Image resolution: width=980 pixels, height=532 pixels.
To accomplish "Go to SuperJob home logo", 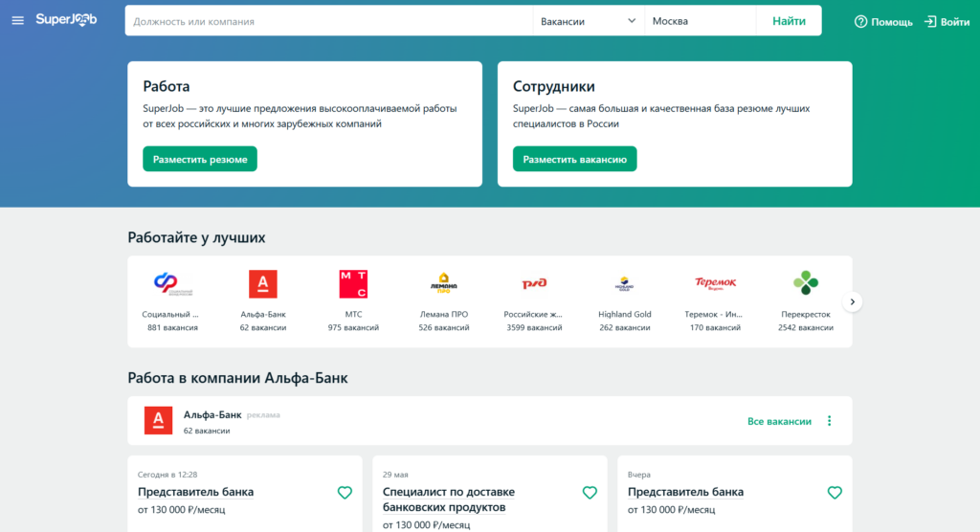I will point(66,20).
